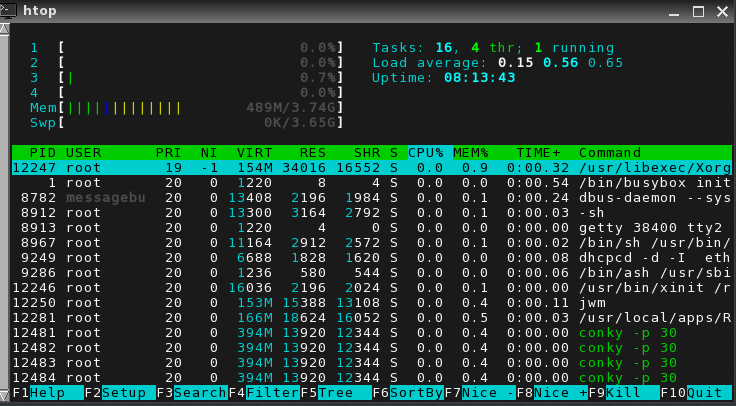Select the getty 38400 tty2 row
This screenshot has width=736, height=406.
coord(372,228)
